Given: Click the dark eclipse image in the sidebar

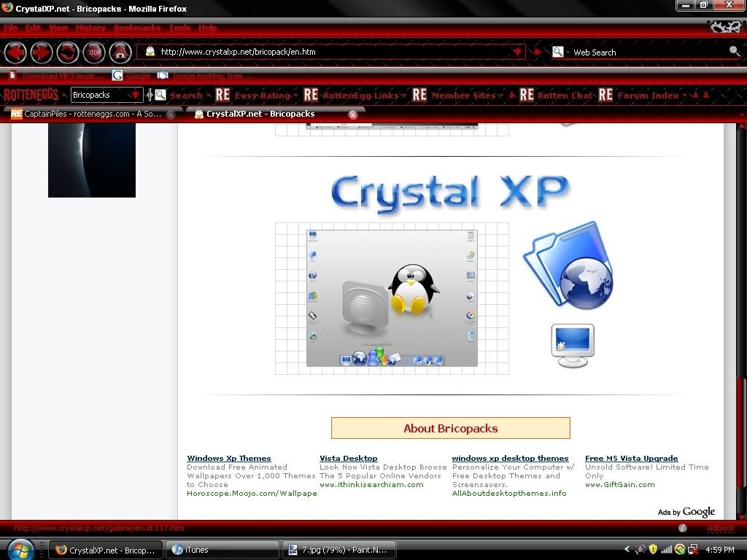Looking at the screenshot, I should point(92,160).
